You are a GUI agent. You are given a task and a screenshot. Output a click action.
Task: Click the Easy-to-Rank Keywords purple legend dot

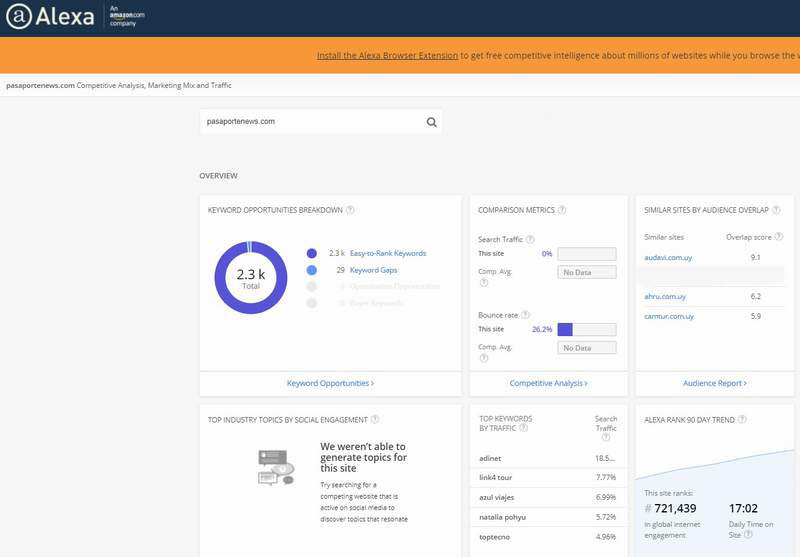(312, 254)
